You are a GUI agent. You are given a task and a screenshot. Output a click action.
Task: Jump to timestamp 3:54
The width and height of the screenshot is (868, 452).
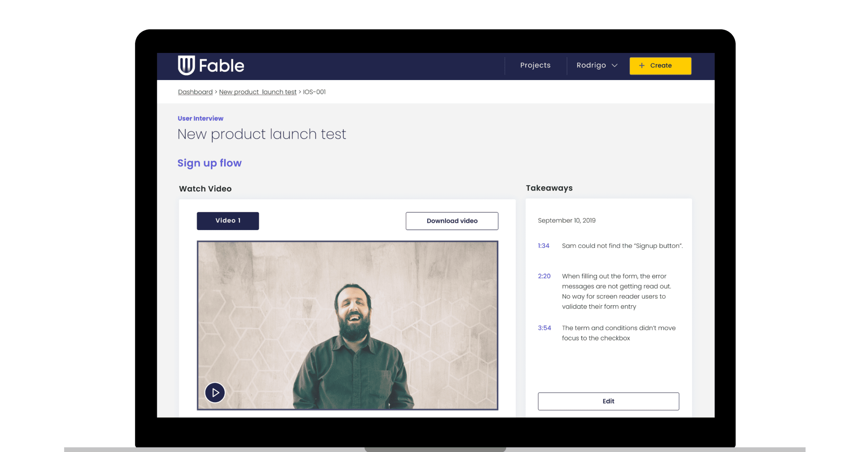(x=544, y=328)
